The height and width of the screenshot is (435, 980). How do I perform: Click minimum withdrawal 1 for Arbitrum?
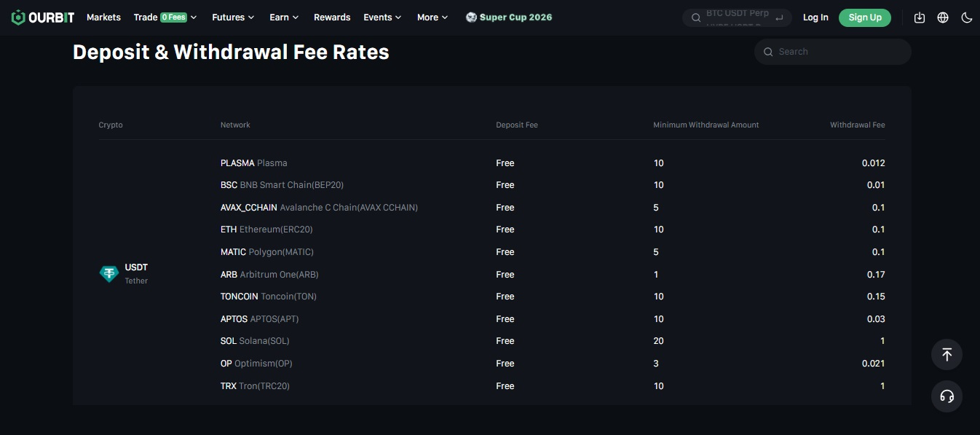(x=656, y=275)
